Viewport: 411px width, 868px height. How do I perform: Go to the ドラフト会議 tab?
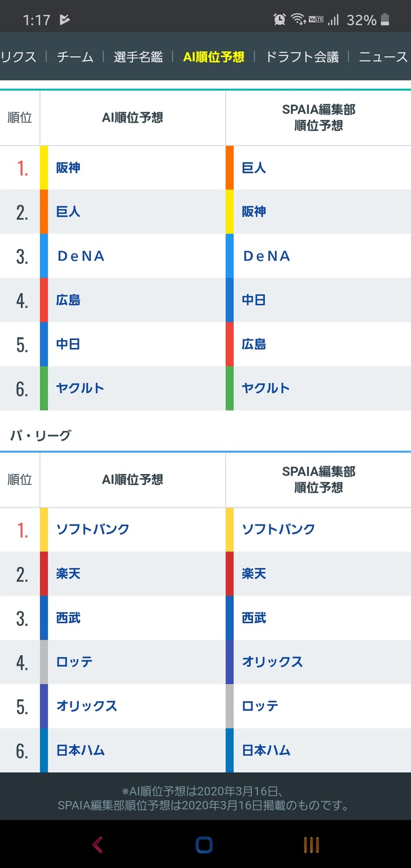(x=302, y=57)
